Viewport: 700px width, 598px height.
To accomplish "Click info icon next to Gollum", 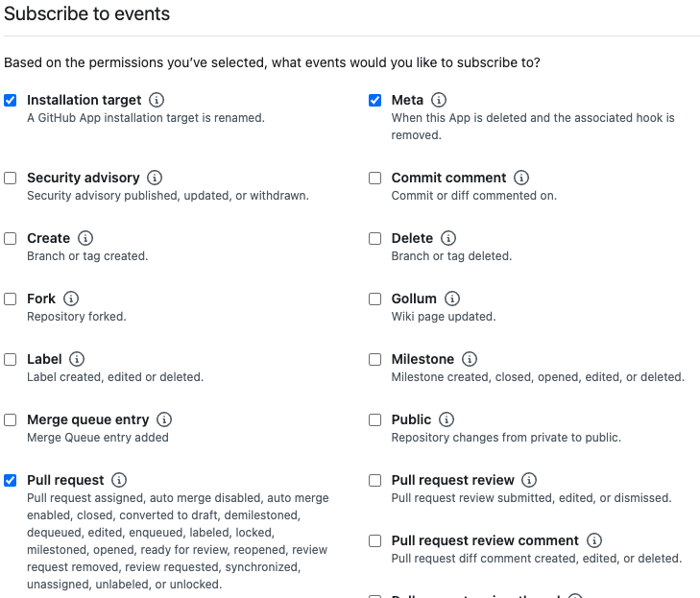I will pyautogui.click(x=452, y=299).
